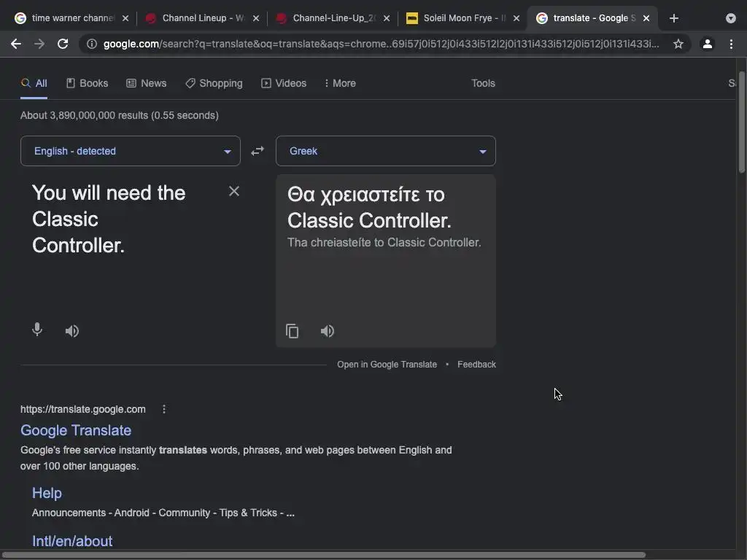Screen dimensions: 747x560
Task: Open the Help sitelink
Action: coord(47,493)
